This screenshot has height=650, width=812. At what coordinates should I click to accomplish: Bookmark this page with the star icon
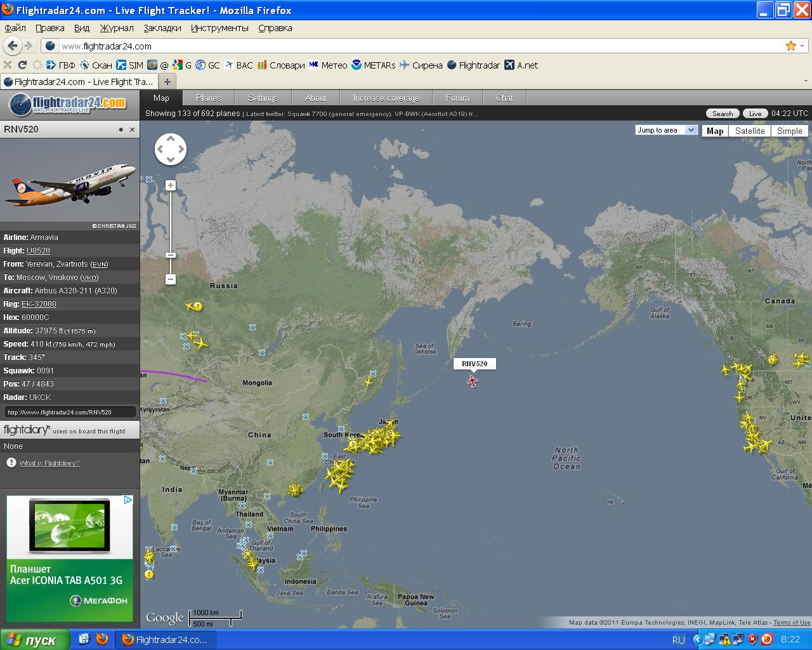pyautogui.click(x=790, y=46)
